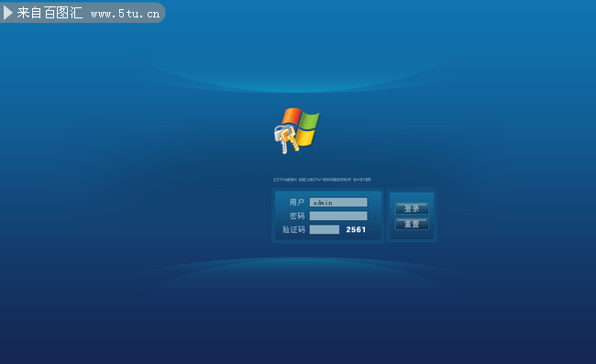Image resolution: width=596 pixels, height=364 pixels.
Task: Click the green pane of Windows flag
Action: click(310, 120)
